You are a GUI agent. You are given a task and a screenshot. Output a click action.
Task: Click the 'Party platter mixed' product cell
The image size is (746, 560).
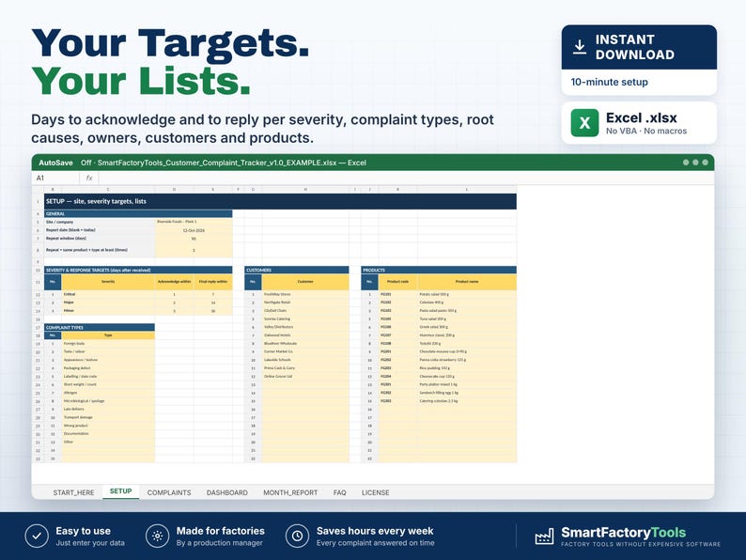(467, 384)
